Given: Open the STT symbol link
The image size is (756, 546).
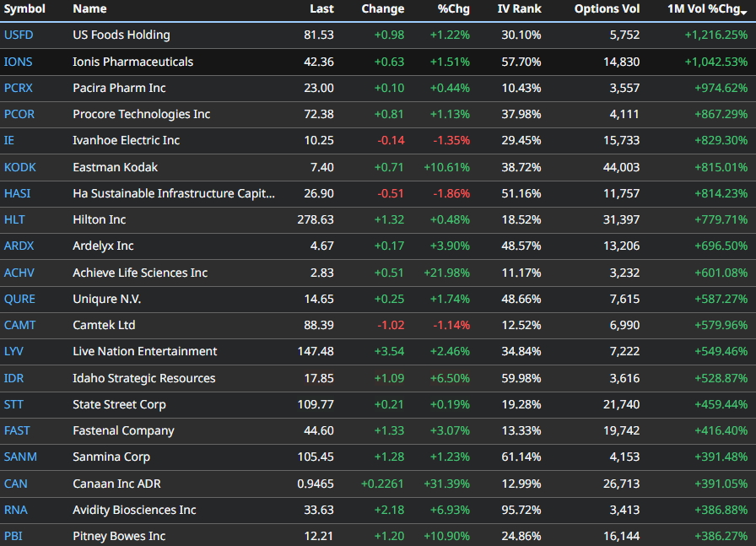Looking at the screenshot, I should point(13,404).
